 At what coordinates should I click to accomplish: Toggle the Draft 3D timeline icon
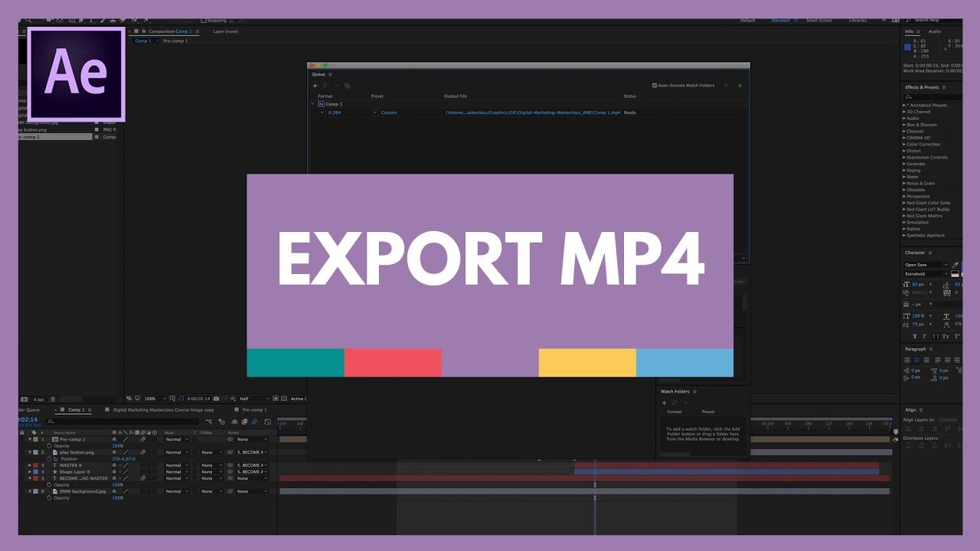pyautogui.click(x=222, y=422)
